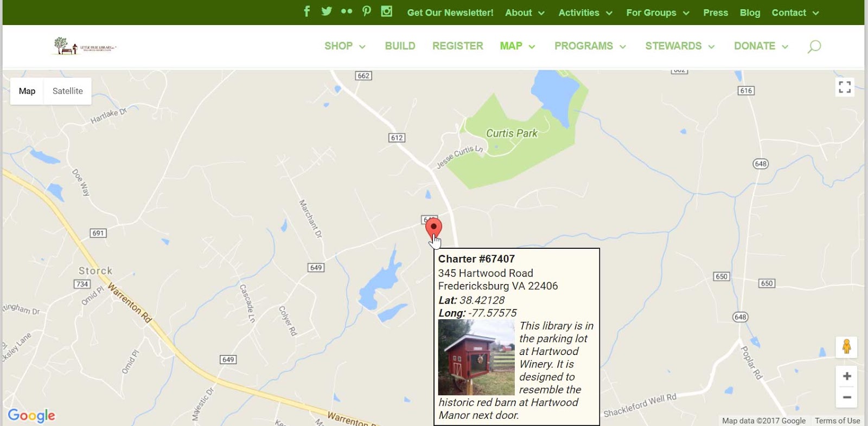Open the Flickr dots icon

[x=347, y=11]
